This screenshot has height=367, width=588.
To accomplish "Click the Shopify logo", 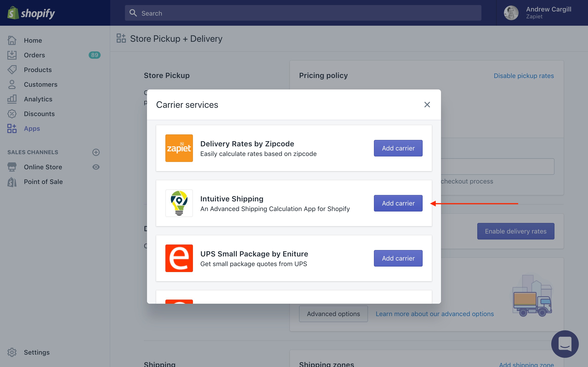I will point(31,13).
